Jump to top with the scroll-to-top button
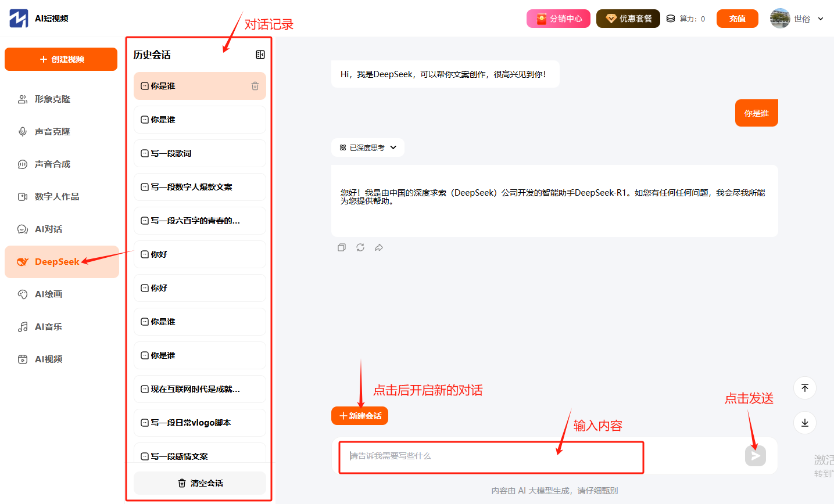Screen dimensions: 834x504 (805, 388)
